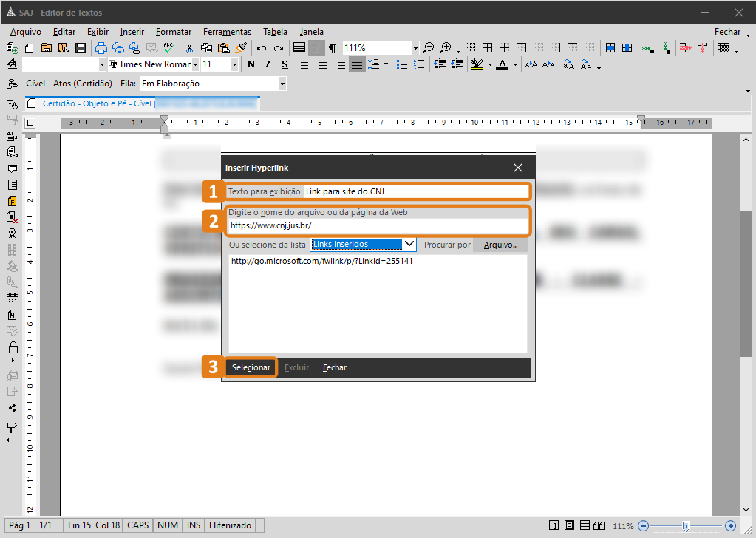Toggle bold formatting (N)
The width and height of the screenshot is (756, 538).
(x=251, y=64)
